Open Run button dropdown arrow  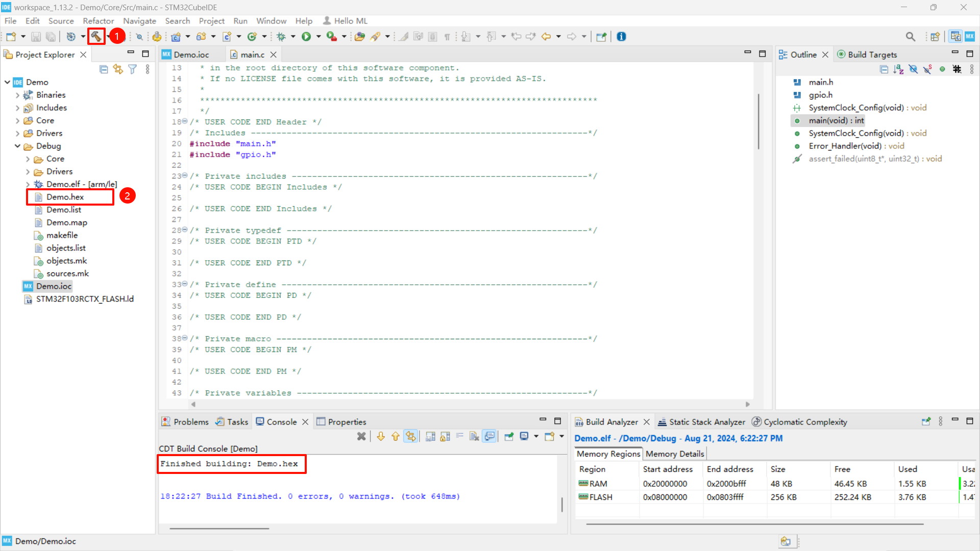point(318,37)
